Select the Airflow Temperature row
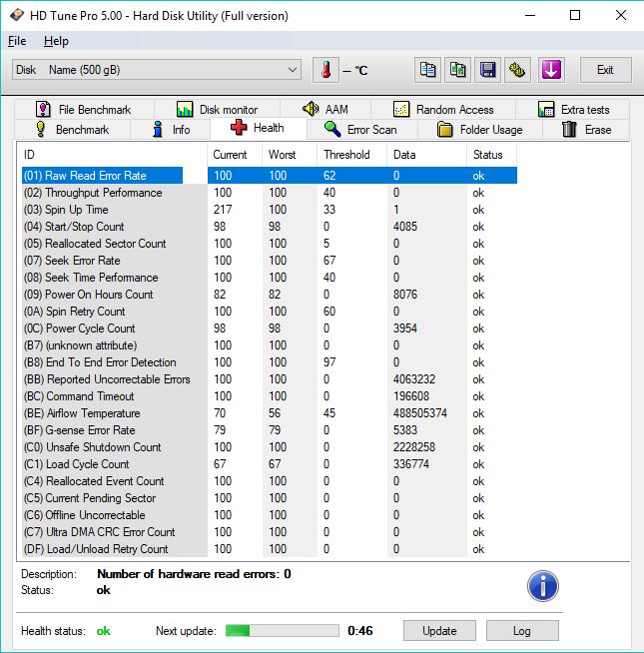644x653 pixels. coord(270,413)
